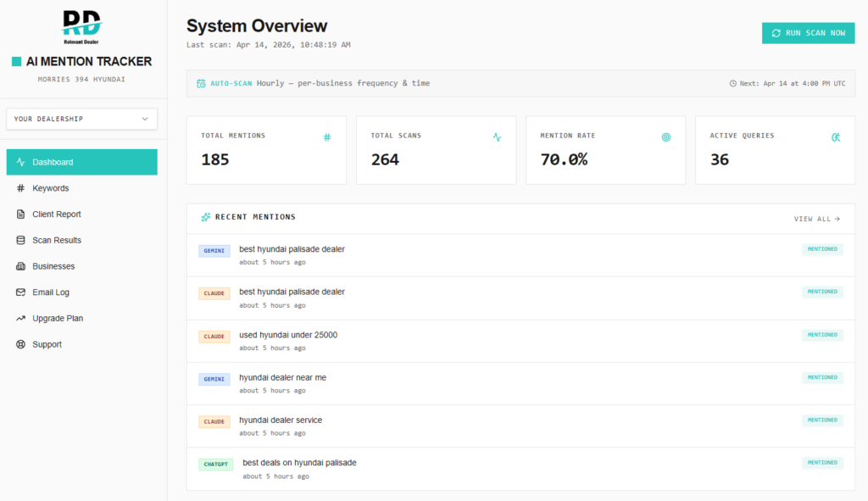Click the target icon on Mention Rate card
The width and height of the screenshot is (868, 501).
tap(666, 136)
